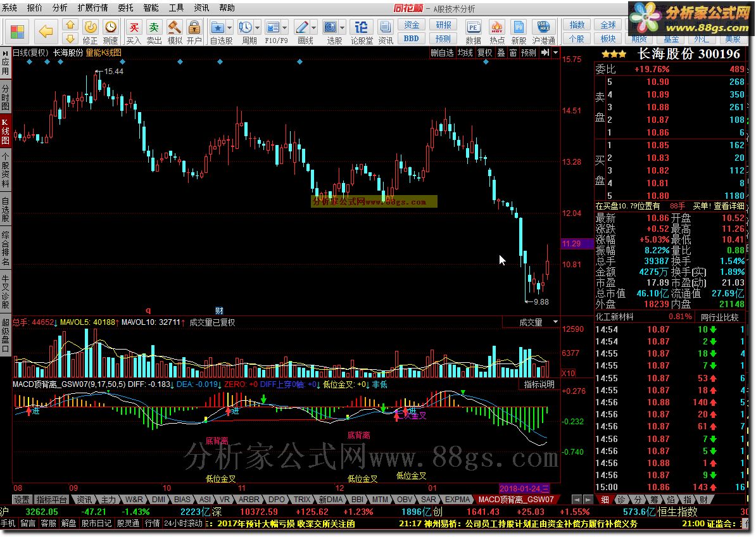Open the 新股 IPO icon
Image resolution: width=756 pixels, height=537 pixels.
click(x=519, y=32)
